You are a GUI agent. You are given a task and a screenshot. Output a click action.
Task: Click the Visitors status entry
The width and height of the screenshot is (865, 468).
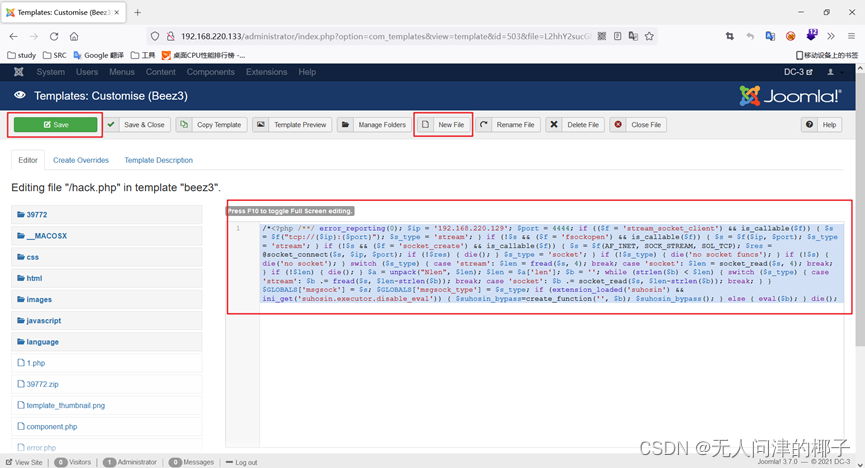pyautogui.click(x=73, y=462)
